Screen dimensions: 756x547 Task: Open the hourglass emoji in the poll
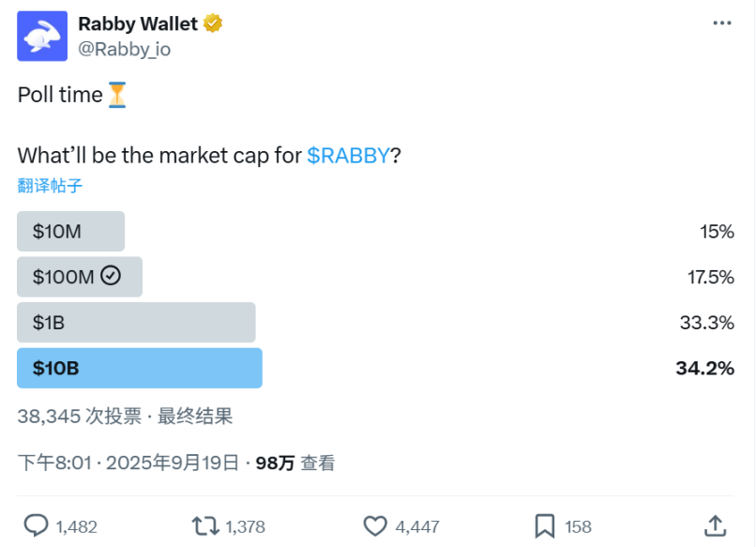[x=119, y=94]
